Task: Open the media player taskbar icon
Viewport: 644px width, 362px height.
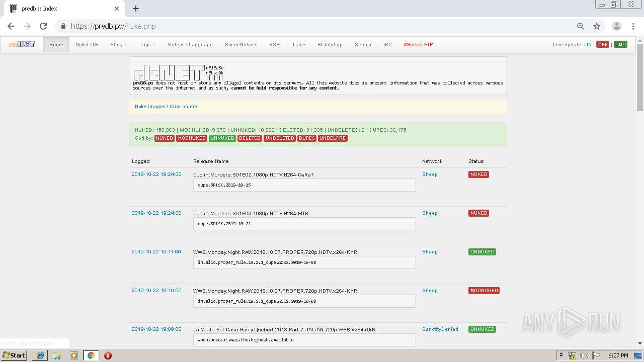Action: [74, 355]
